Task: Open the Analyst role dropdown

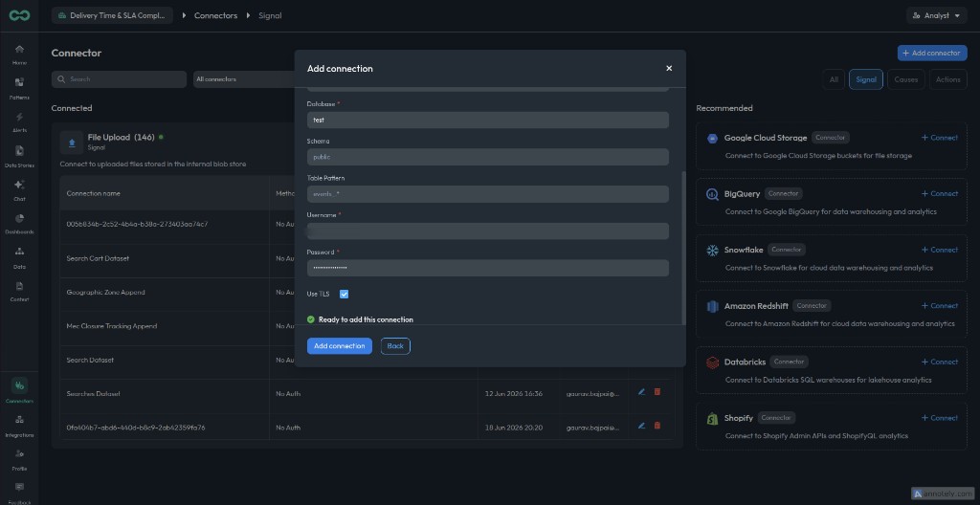Action: tap(936, 15)
